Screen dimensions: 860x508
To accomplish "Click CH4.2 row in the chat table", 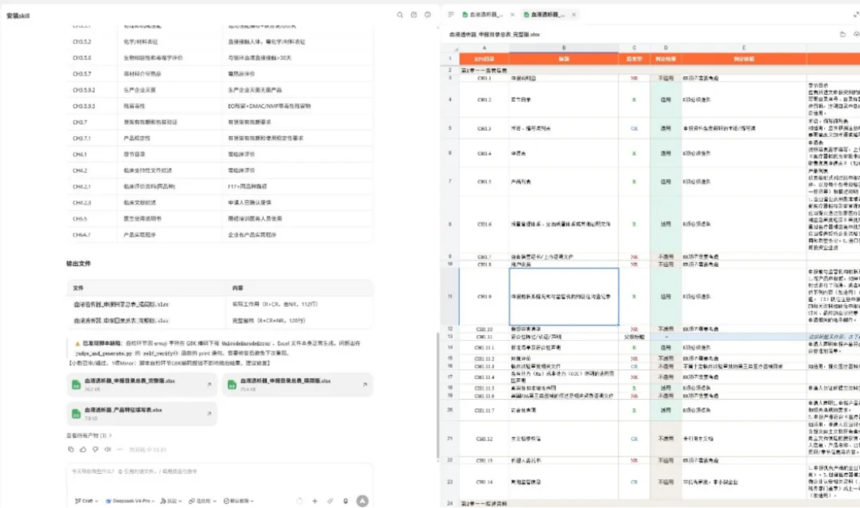I will (x=219, y=171).
